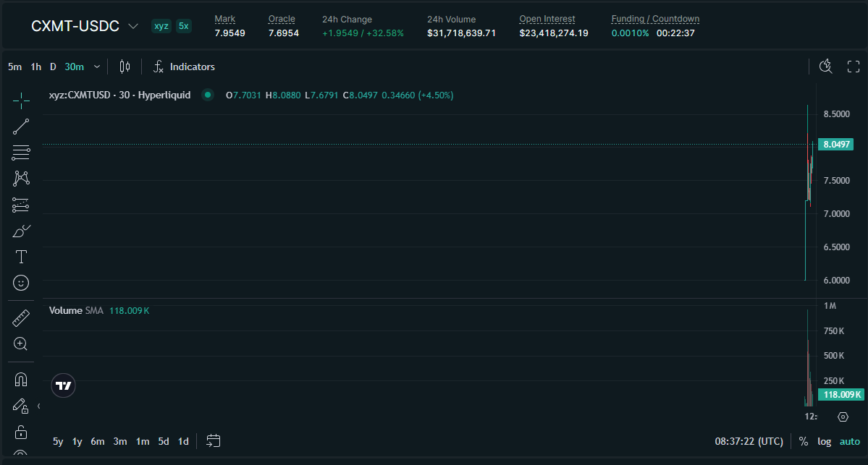
Task: Click the 24h Volume value $31,718,639.71
Action: click(x=462, y=33)
